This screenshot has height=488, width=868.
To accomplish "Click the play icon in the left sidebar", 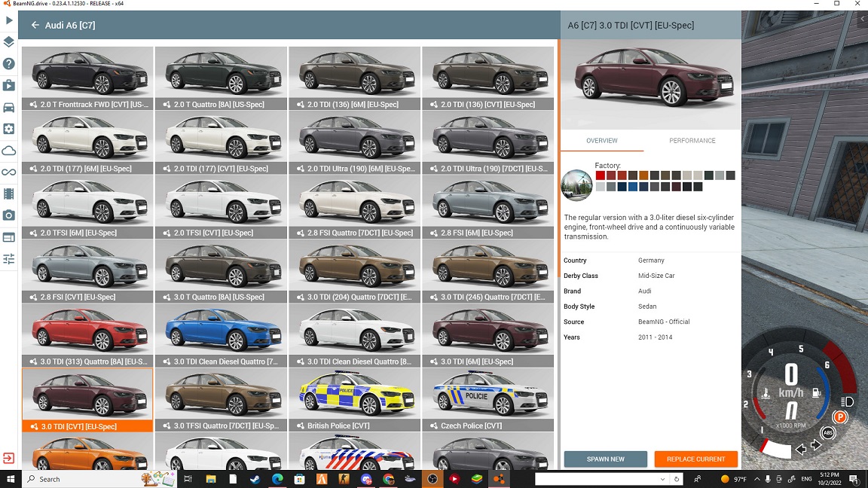I will pos(9,20).
